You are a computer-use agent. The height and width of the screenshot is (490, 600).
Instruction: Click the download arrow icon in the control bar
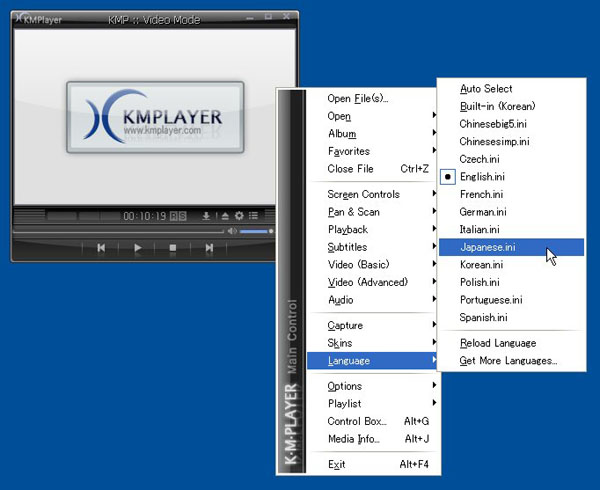pos(206,216)
